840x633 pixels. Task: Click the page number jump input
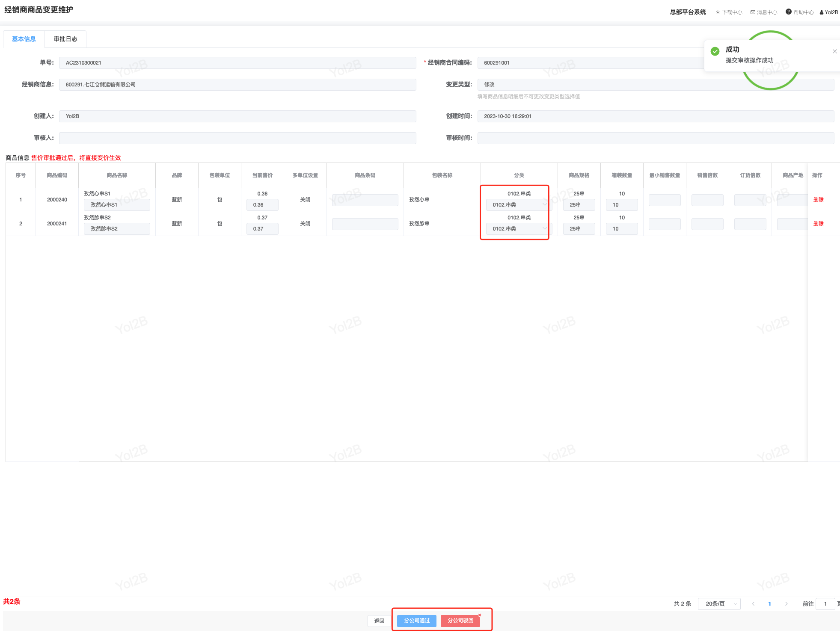(x=825, y=604)
